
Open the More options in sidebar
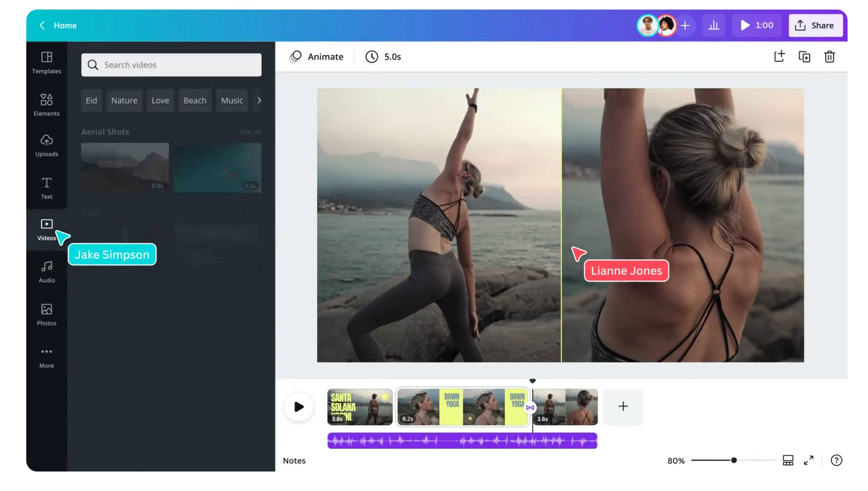coord(46,357)
